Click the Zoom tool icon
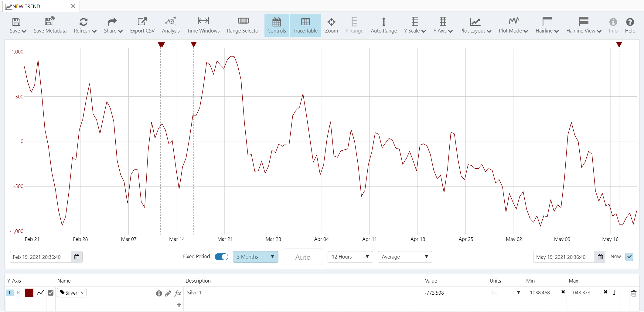This screenshot has height=312, width=644. tap(331, 22)
